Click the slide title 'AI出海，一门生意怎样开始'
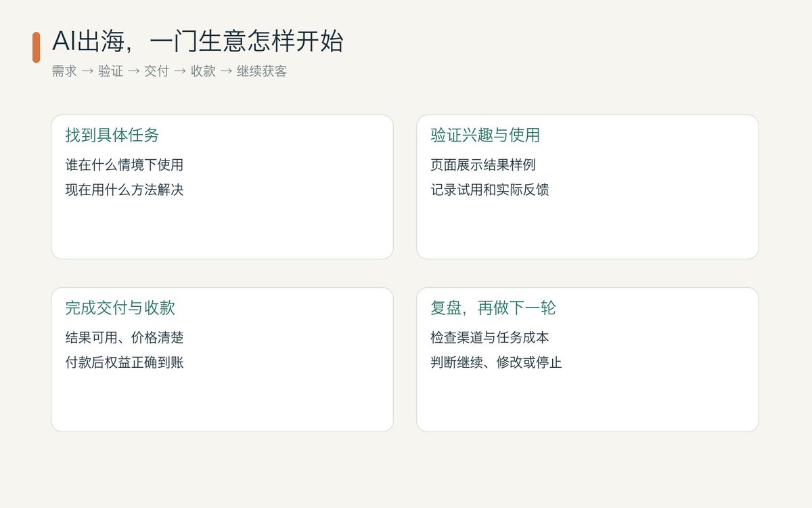 tap(198, 42)
